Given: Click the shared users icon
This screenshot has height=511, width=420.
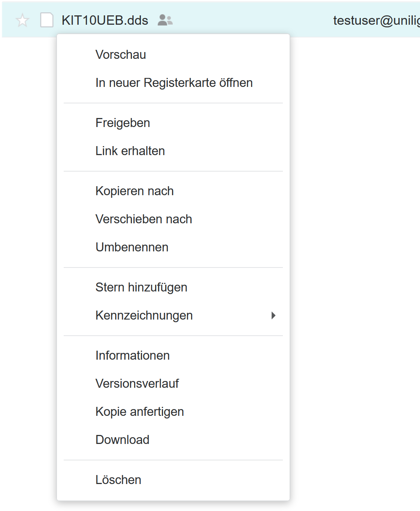Looking at the screenshot, I should coord(165,20).
